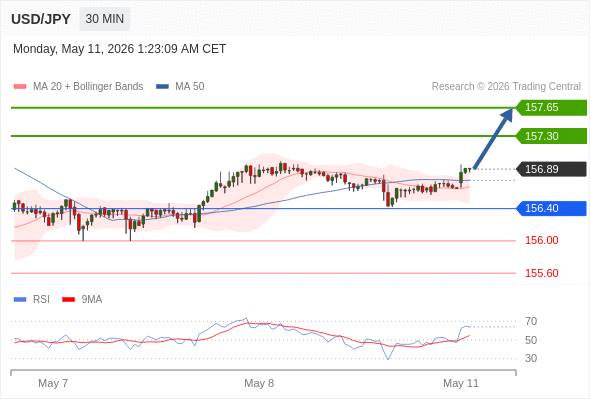
Task: Click the May 8 date axis label
Action: [259, 383]
